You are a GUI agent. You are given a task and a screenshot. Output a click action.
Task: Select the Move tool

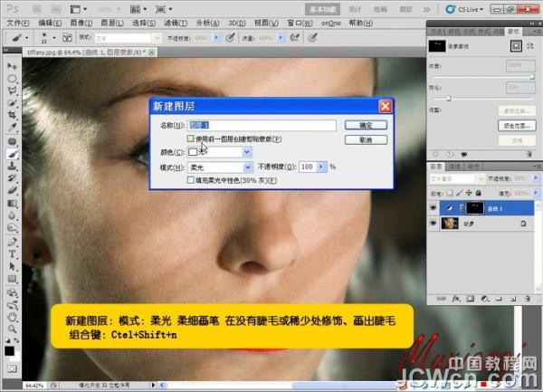click(13, 67)
